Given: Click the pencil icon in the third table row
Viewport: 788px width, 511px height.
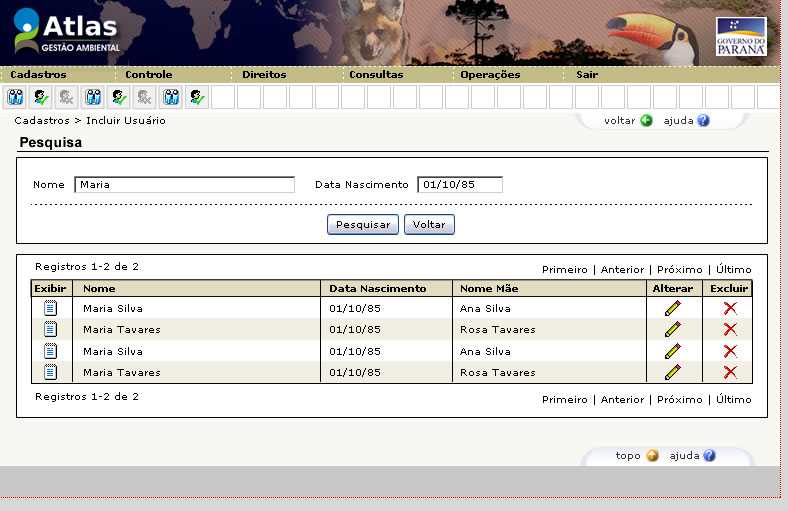Looking at the screenshot, I should (672, 351).
